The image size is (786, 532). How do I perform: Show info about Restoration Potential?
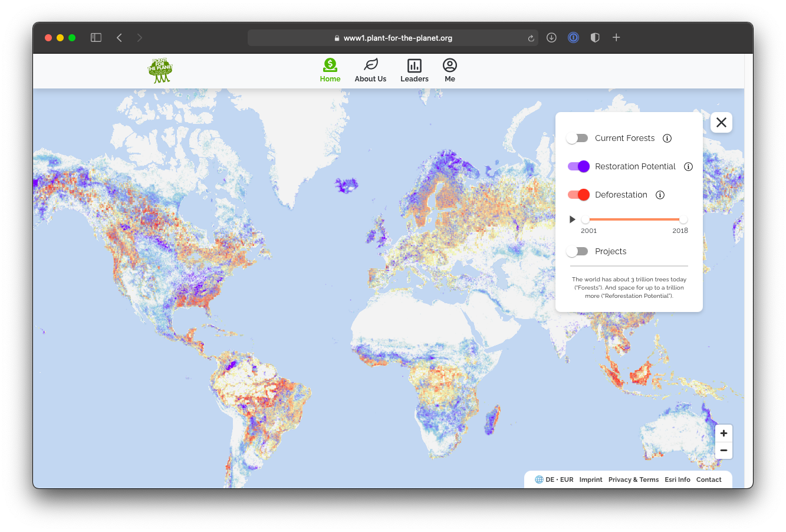click(x=688, y=166)
